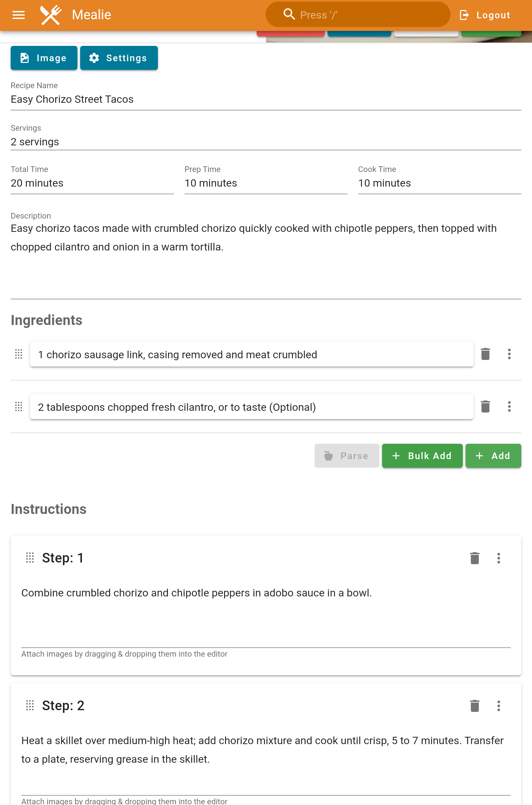532x805 pixels.
Task: Edit the Recipe Name field
Action: (266, 99)
